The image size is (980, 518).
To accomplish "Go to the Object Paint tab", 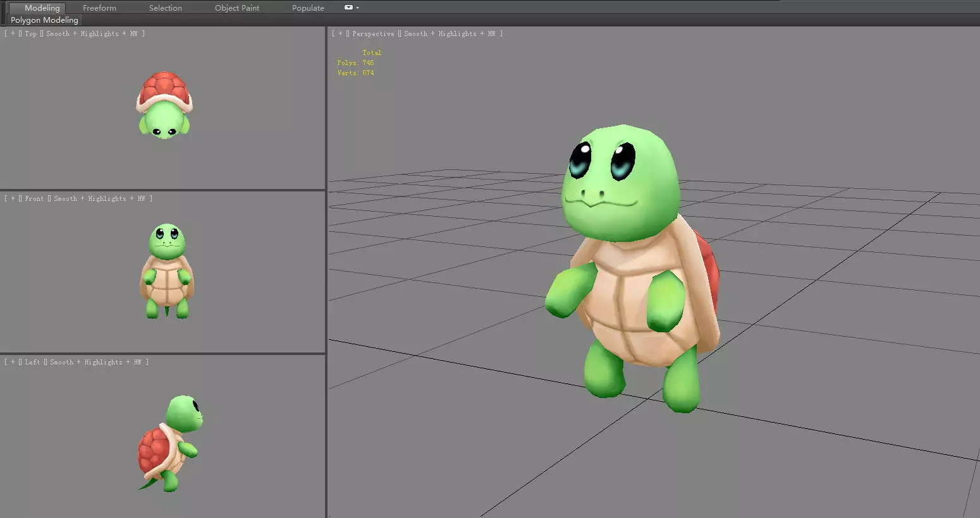I will [x=237, y=8].
